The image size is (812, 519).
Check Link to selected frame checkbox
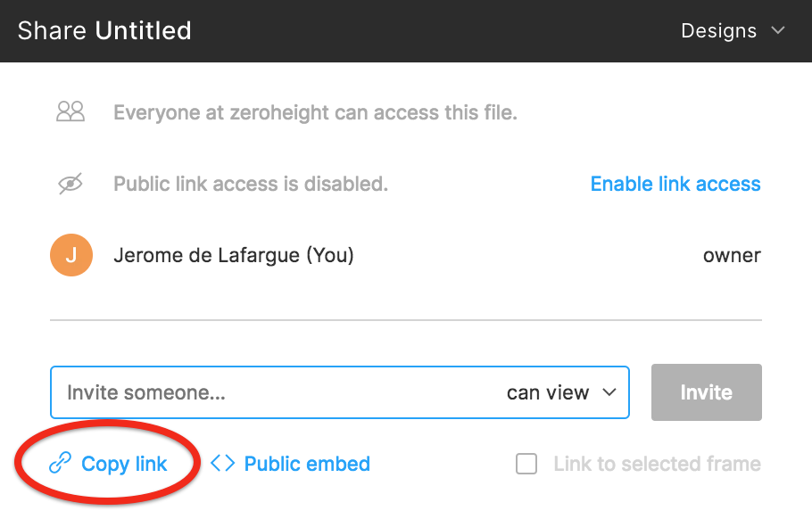(526, 464)
